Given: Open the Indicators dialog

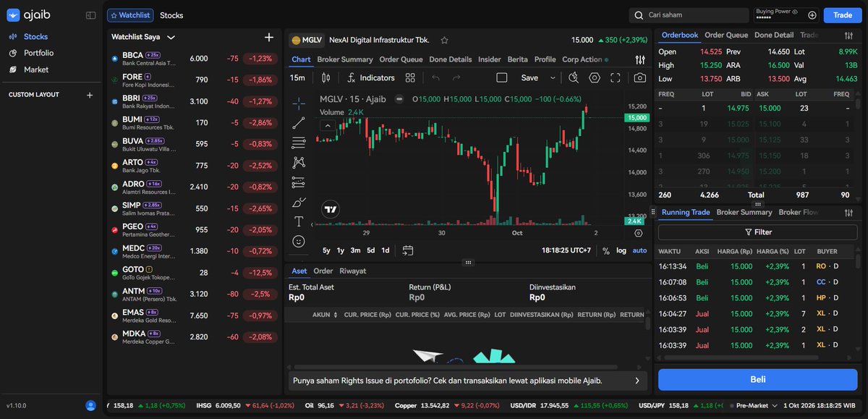Looking at the screenshot, I should pos(371,77).
